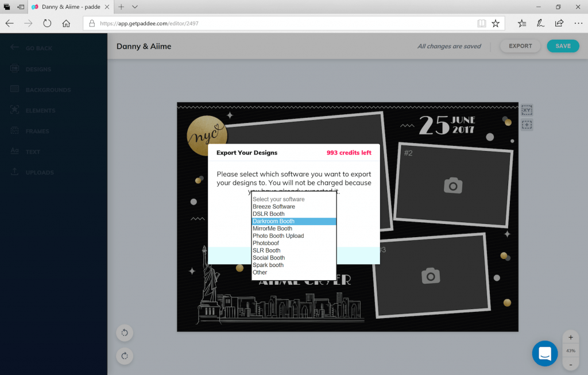Close the Danny & Aiime browser tab
Screen dimensions: 588x375
[107, 7]
